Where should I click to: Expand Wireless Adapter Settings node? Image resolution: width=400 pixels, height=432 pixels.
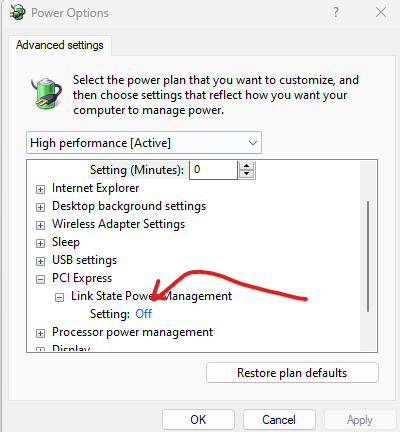pos(40,225)
